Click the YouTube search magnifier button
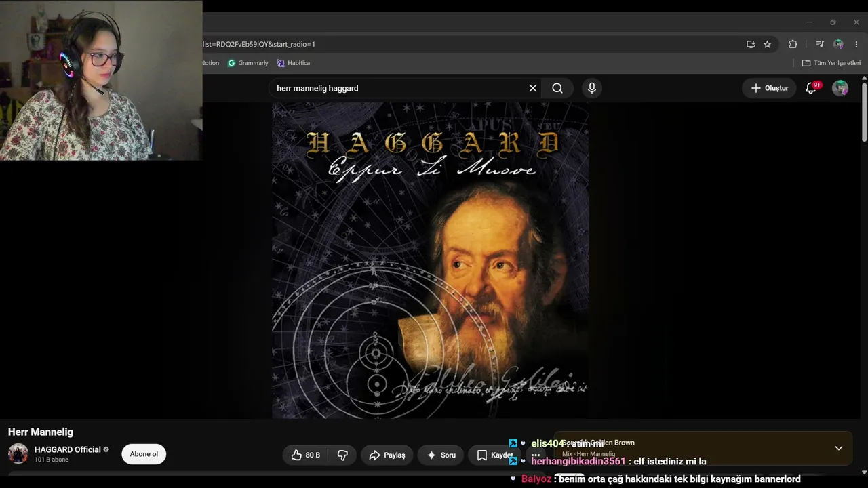The image size is (868, 488). (557, 88)
